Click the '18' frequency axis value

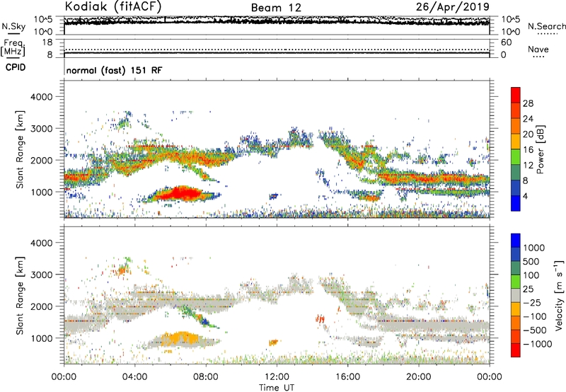[47, 42]
